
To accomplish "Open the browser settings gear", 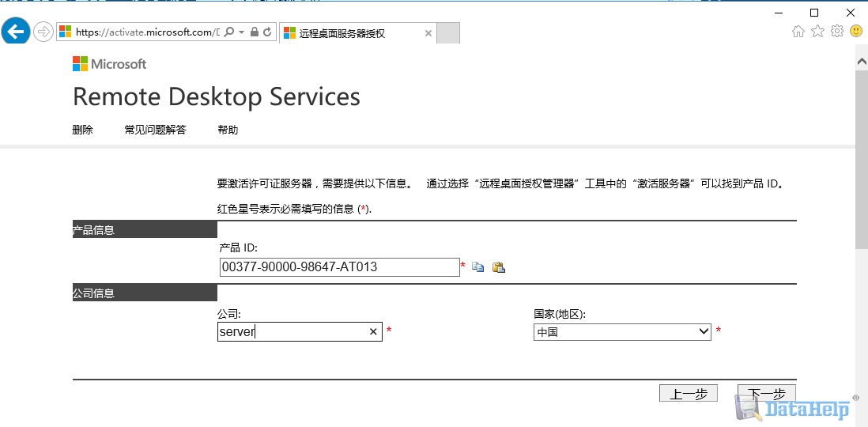I will 837,31.
